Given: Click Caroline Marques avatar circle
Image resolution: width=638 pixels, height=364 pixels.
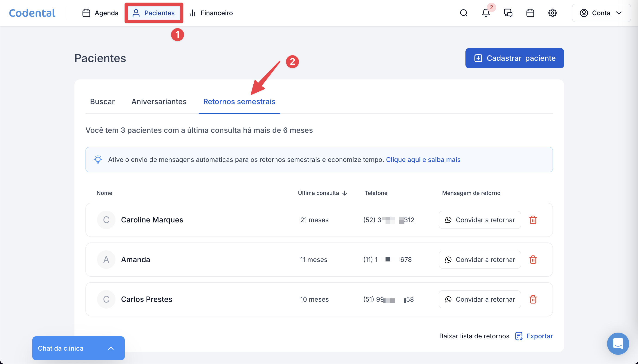Looking at the screenshot, I should point(106,220).
